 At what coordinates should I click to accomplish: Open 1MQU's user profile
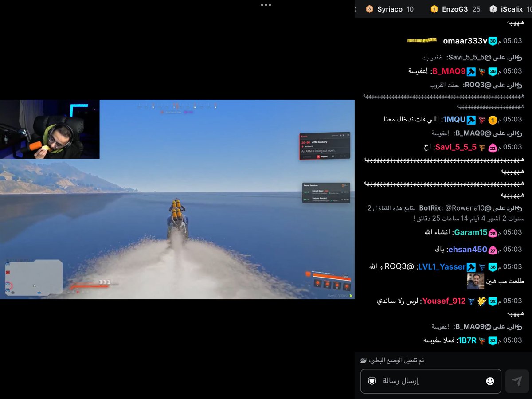[x=455, y=120]
